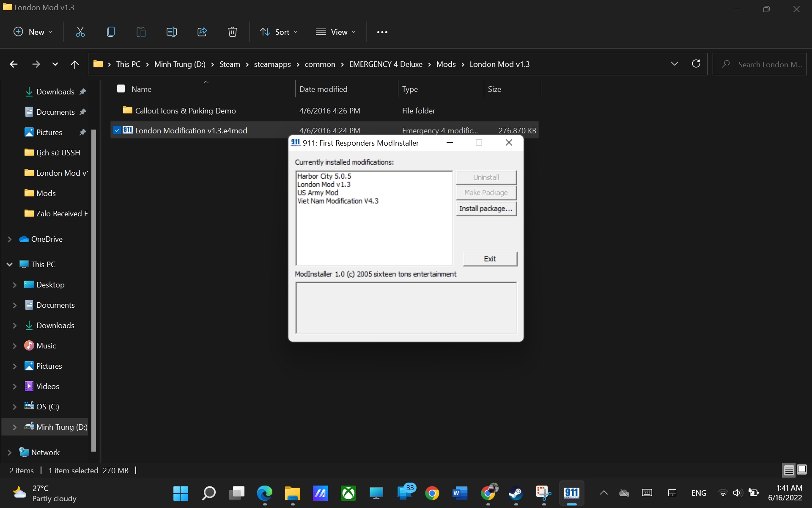Open the Callout Icons & Parking Demo folder

pyautogui.click(x=185, y=110)
